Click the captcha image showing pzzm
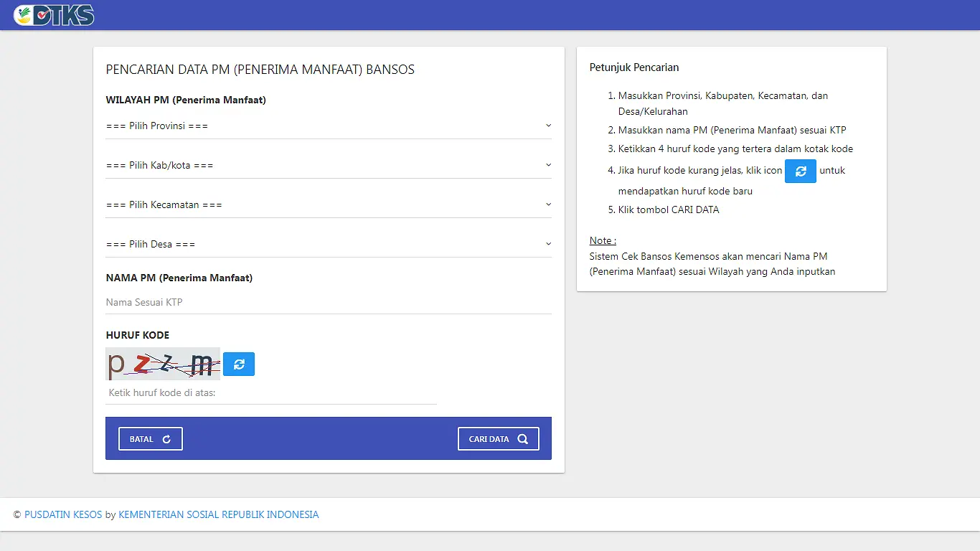This screenshot has height=551, width=980. pyautogui.click(x=163, y=364)
